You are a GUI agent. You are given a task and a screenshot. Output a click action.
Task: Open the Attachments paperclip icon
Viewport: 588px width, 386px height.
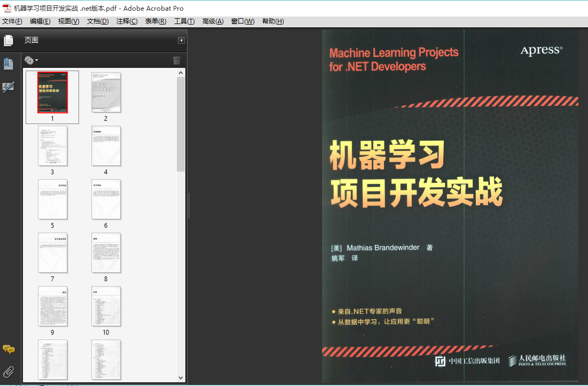8,372
